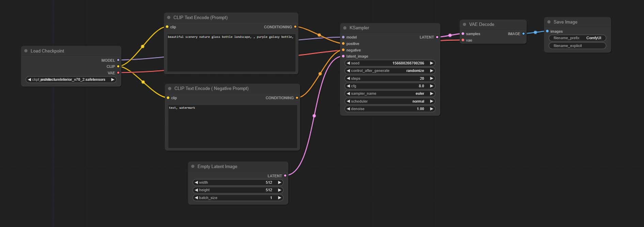This screenshot has height=227, width=644.
Task: Select the MODEL output socket on Load Checkpoint
Action: tap(118, 60)
